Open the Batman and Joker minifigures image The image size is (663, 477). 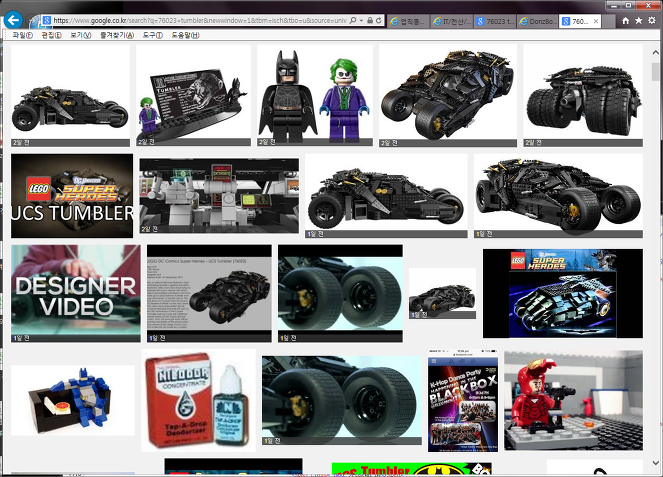point(315,96)
